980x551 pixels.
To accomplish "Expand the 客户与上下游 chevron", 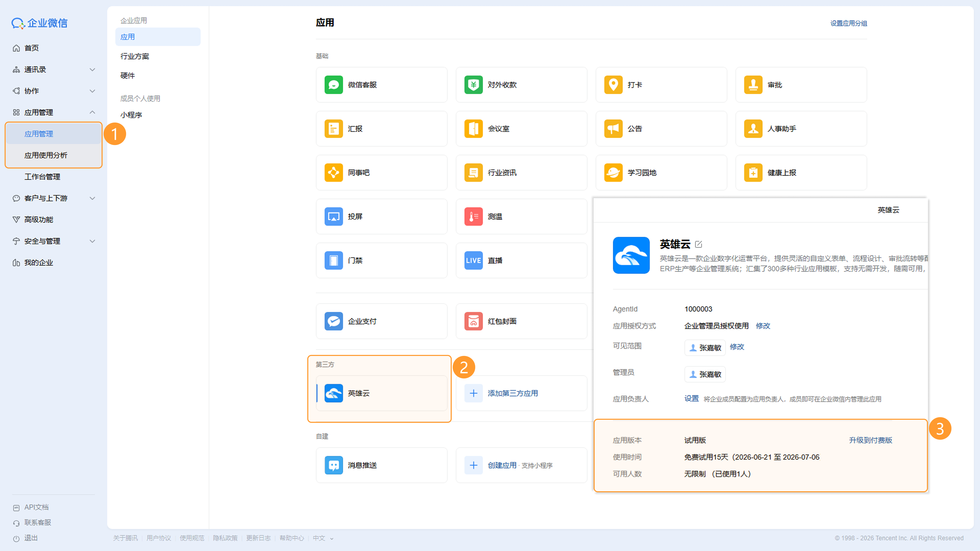I will [92, 198].
